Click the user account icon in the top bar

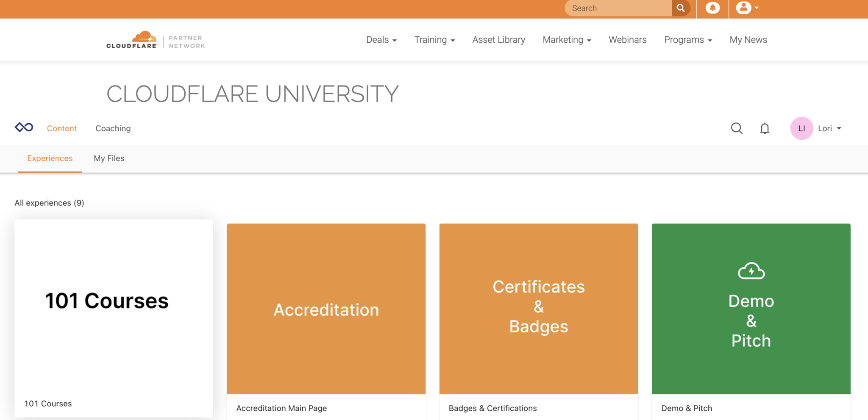(743, 8)
